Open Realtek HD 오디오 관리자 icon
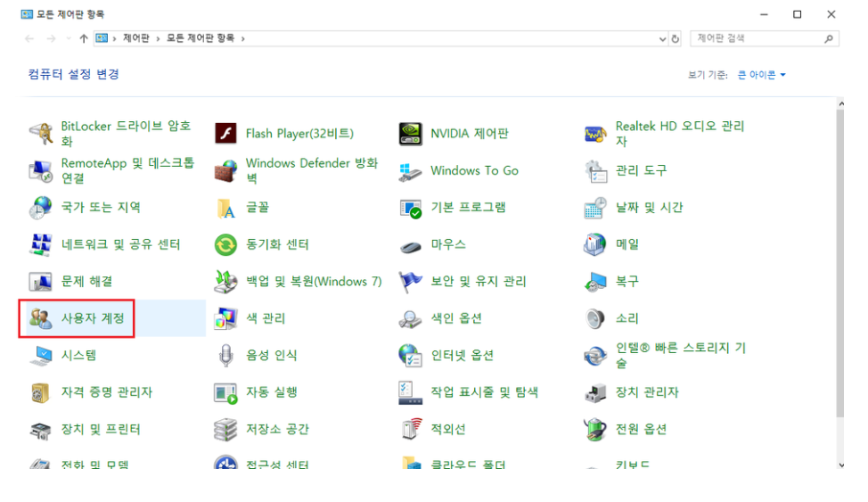Screen dimensions: 868x502 point(595,134)
